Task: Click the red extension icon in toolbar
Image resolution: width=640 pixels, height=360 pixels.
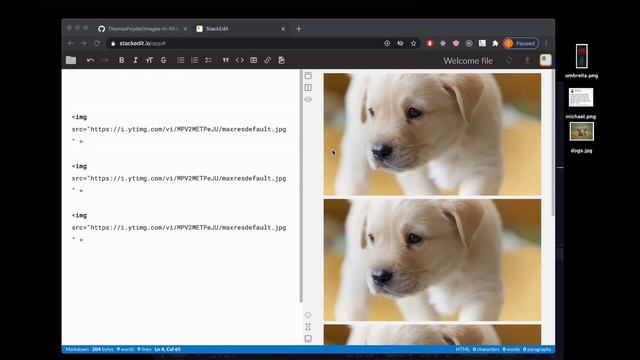Action: [429, 43]
